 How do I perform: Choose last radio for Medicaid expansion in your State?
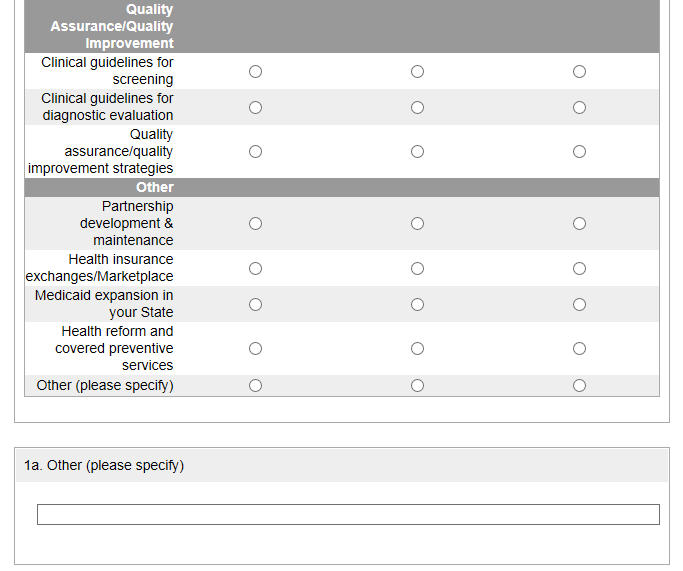click(579, 304)
